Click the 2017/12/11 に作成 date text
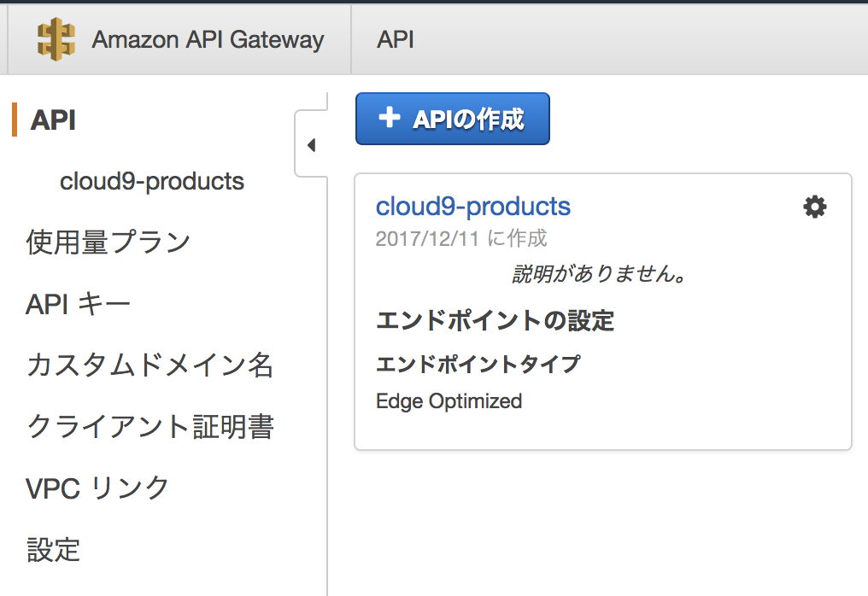Image resolution: width=868 pixels, height=596 pixels. [461, 238]
